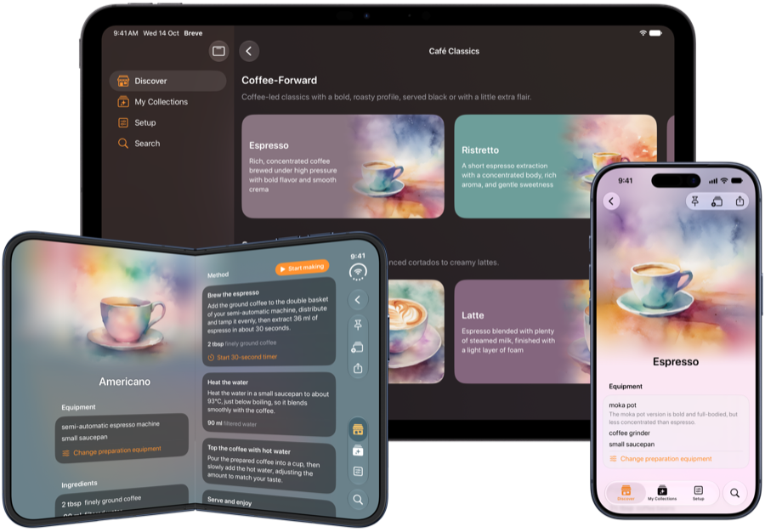Click Change preparation equipment on the iPhone

(660, 459)
